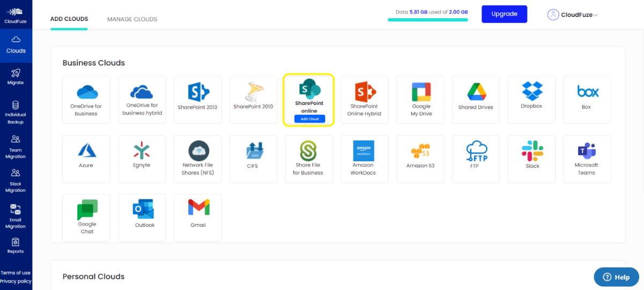Click the Personal Clouds heading
Viewport: 644px width, 290px height.
93,277
